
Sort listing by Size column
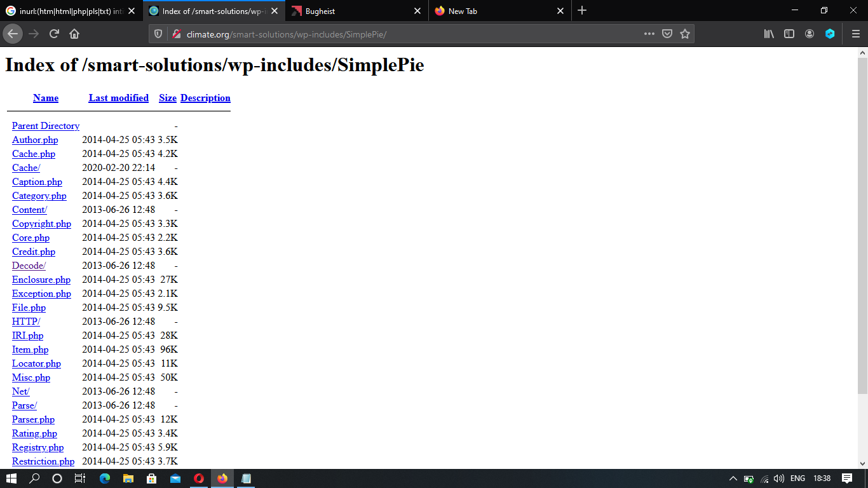pos(168,98)
